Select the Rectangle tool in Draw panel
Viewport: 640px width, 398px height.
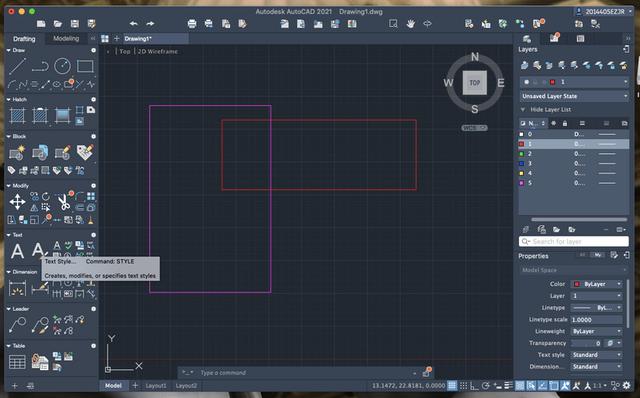point(85,66)
